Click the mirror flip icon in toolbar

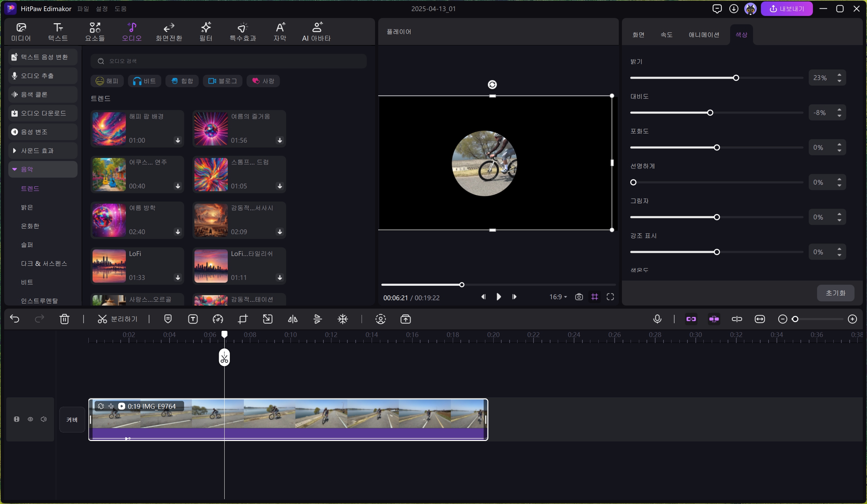293,319
